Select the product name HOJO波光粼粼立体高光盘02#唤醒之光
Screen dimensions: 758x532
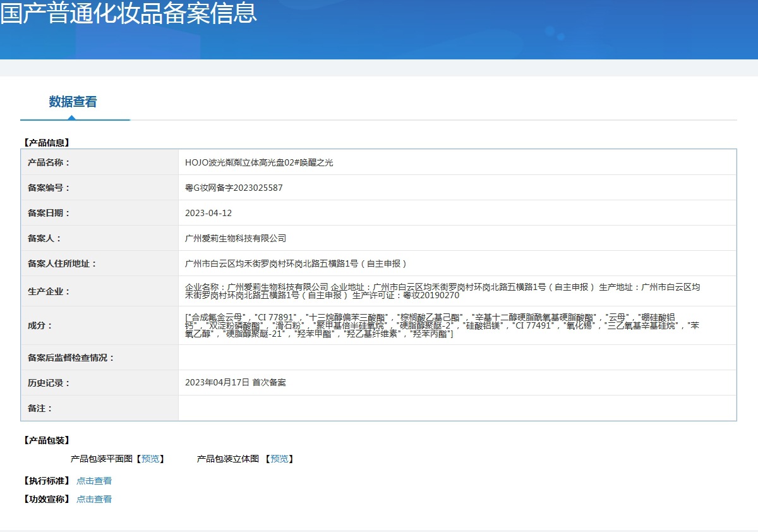(259, 162)
